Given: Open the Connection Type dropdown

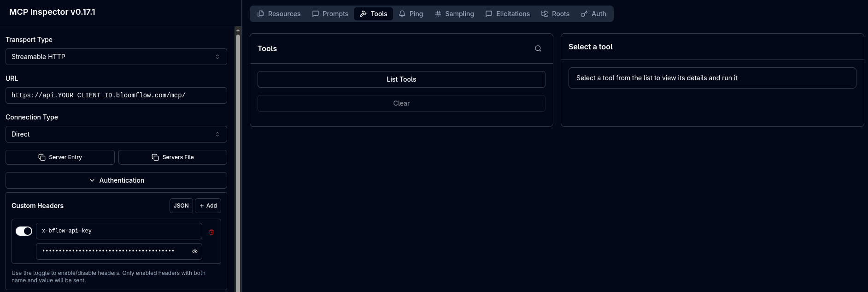Looking at the screenshot, I should (116, 134).
